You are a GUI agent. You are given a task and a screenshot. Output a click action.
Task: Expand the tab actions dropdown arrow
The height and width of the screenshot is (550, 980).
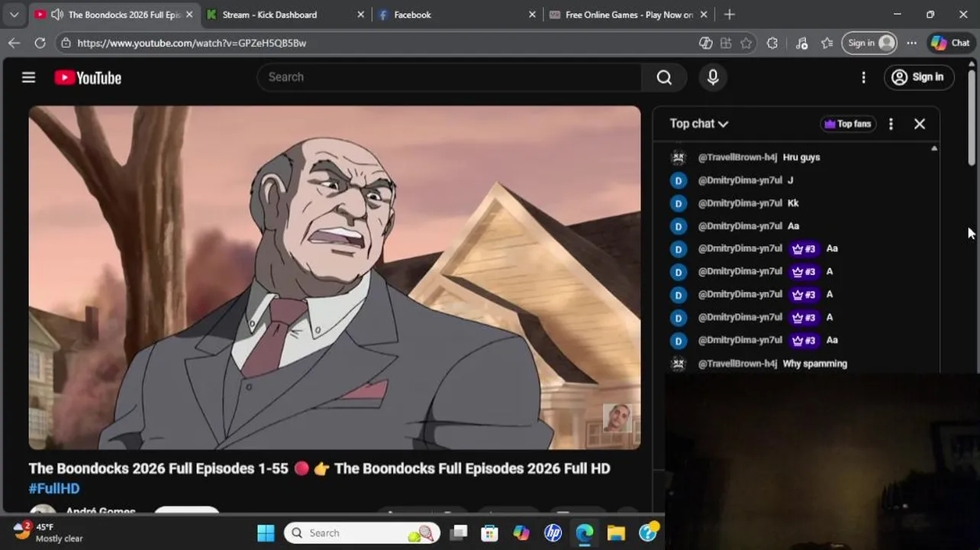pyautogui.click(x=14, y=15)
